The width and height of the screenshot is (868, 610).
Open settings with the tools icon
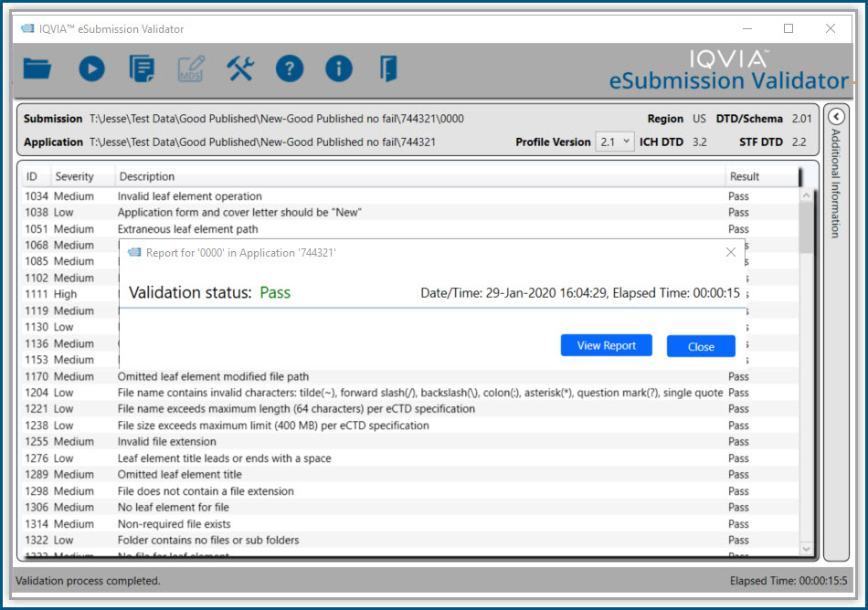pyautogui.click(x=241, y=68)
